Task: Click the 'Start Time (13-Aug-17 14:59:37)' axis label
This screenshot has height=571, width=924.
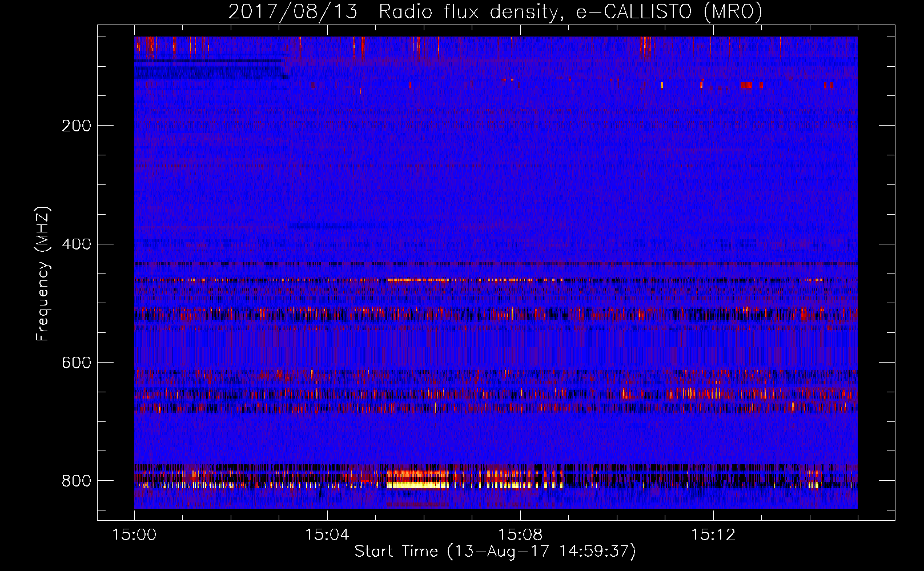Action: 495,552
